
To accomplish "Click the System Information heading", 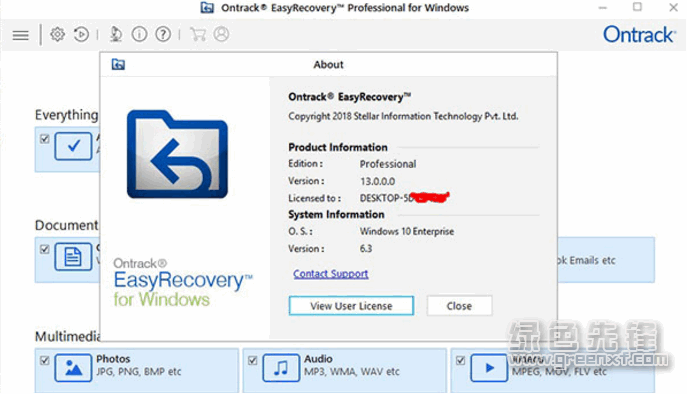I will click(336, 214).
